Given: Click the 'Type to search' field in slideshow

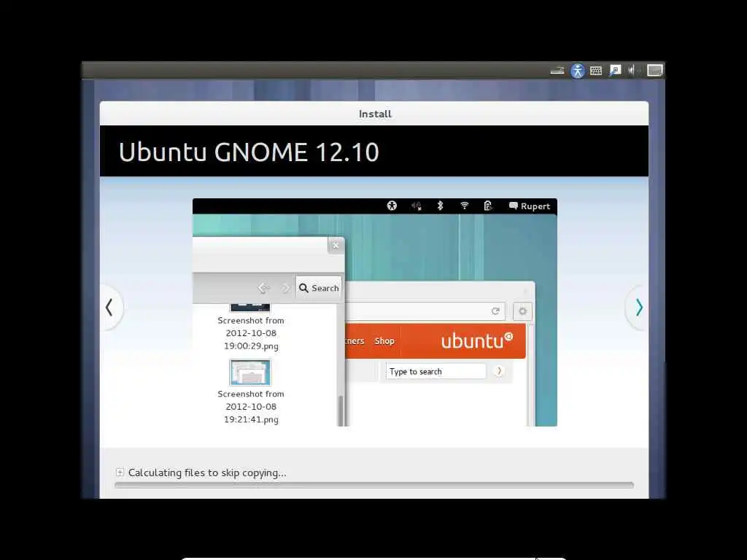Looking at the screenshot, I should [436, 371].
